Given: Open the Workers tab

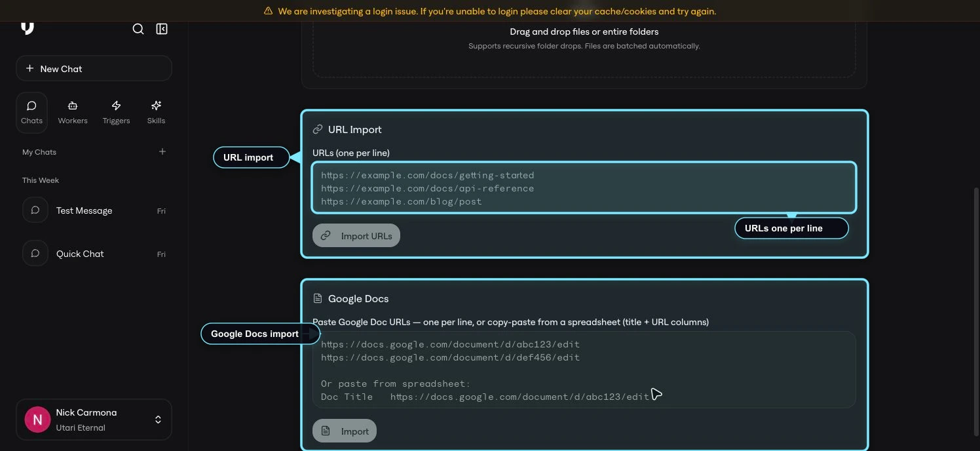Looking at the screenshot, I should tap(73, 112).
